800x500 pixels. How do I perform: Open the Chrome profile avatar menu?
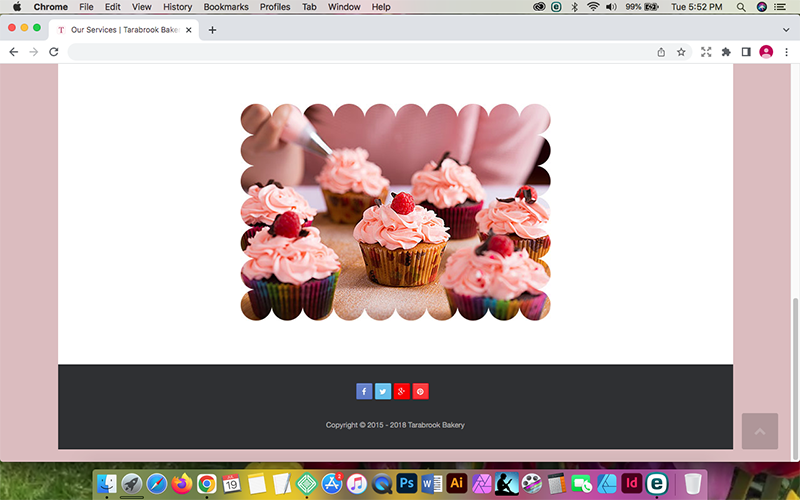766,52
